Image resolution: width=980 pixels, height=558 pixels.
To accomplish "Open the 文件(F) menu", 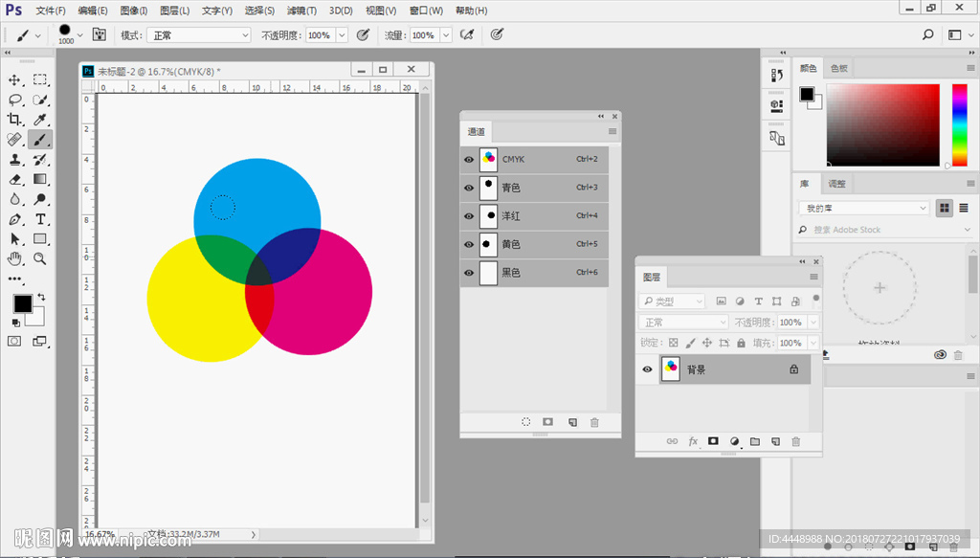I will [x=51, y=11].
